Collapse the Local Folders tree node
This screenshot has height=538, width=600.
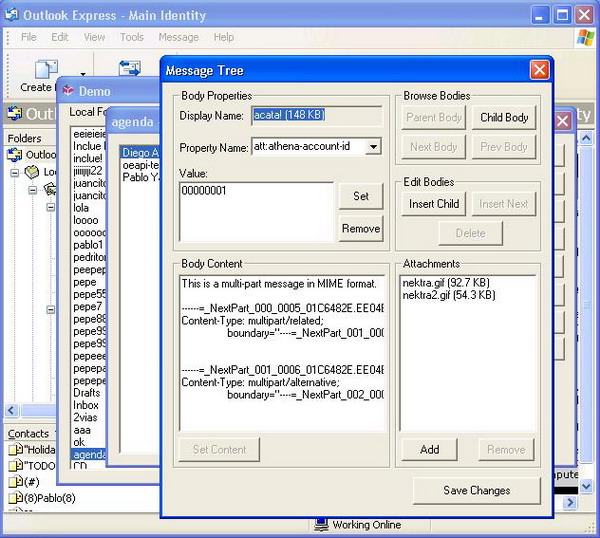click(x=15, y=173)
